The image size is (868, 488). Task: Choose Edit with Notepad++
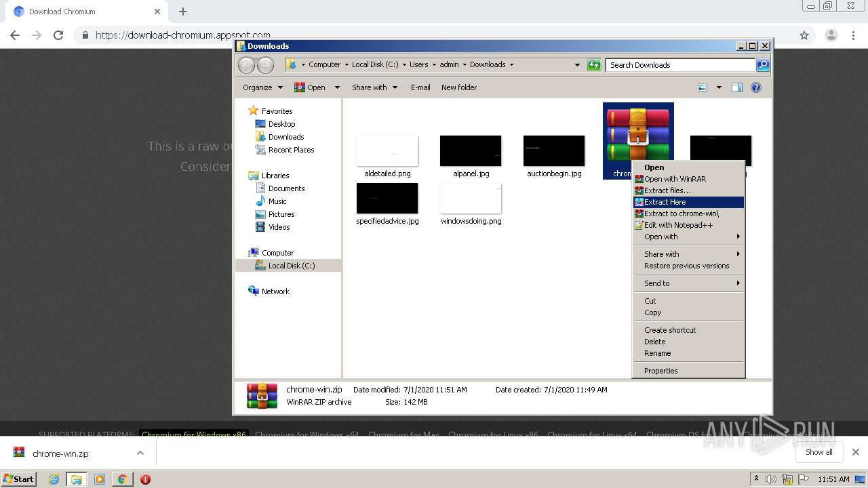[x=688, y=225]
